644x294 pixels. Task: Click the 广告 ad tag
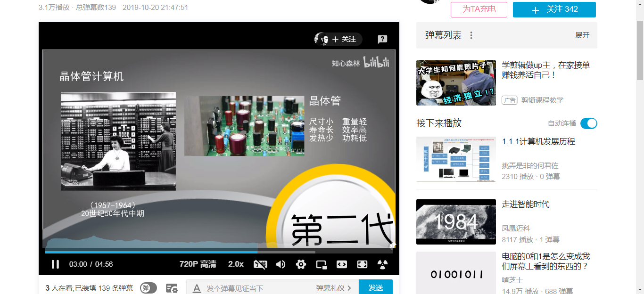pyautogui.click(x=510, y=100)
